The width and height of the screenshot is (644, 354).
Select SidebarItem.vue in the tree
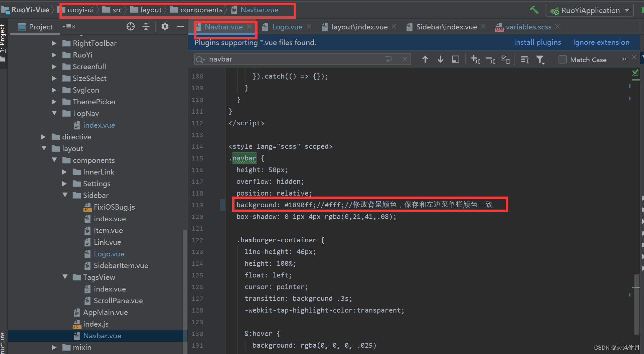coord(116,265)
